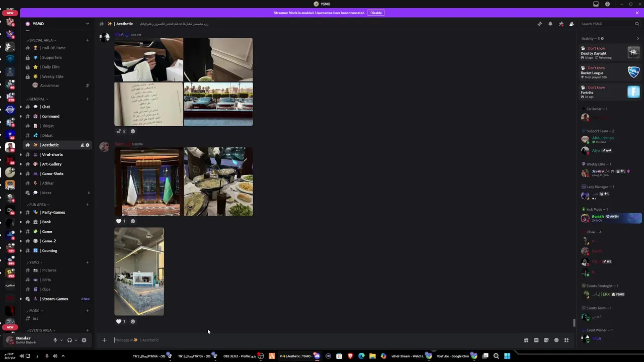644x362 pixels.
Task: Open the Athkar channel
Action: [x=57, y=183]
